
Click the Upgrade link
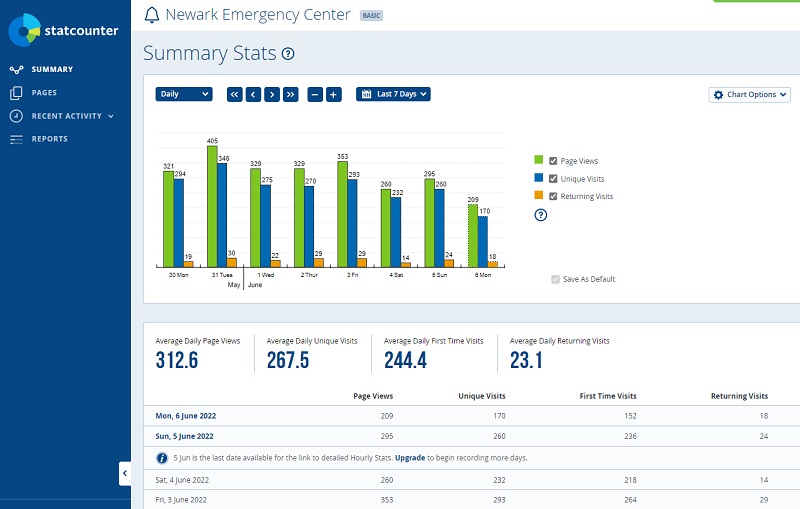coord(410,458)
